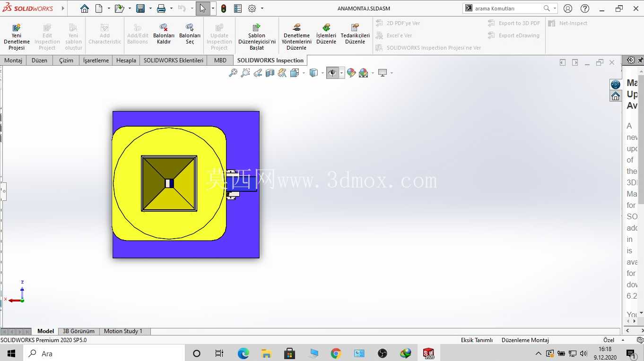
Task: Open the Save dropdown arrow
Action: coord(150,9)
